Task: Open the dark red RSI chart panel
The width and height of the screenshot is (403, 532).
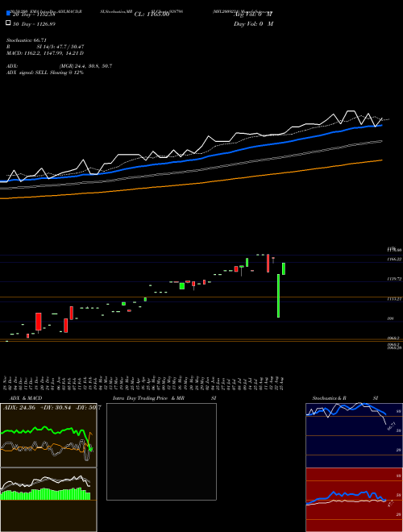Action: coord(354,500)
